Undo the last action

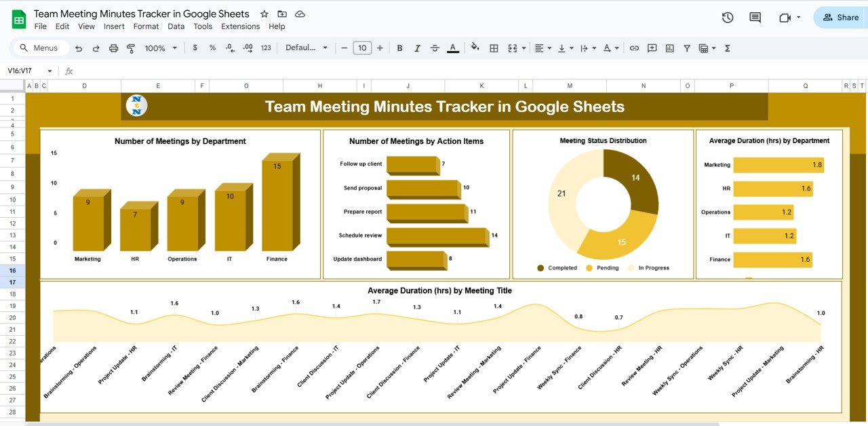tap(78, 47)
